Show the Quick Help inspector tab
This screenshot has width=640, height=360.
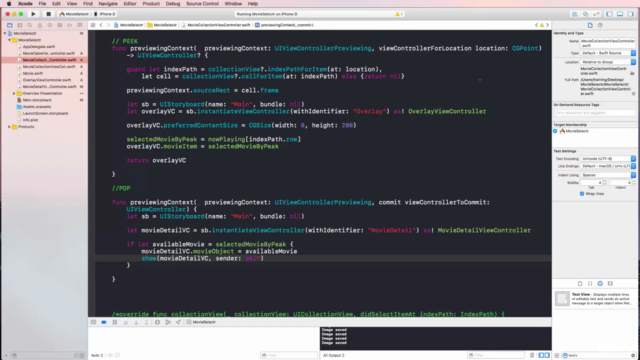[x=600, y=25]
